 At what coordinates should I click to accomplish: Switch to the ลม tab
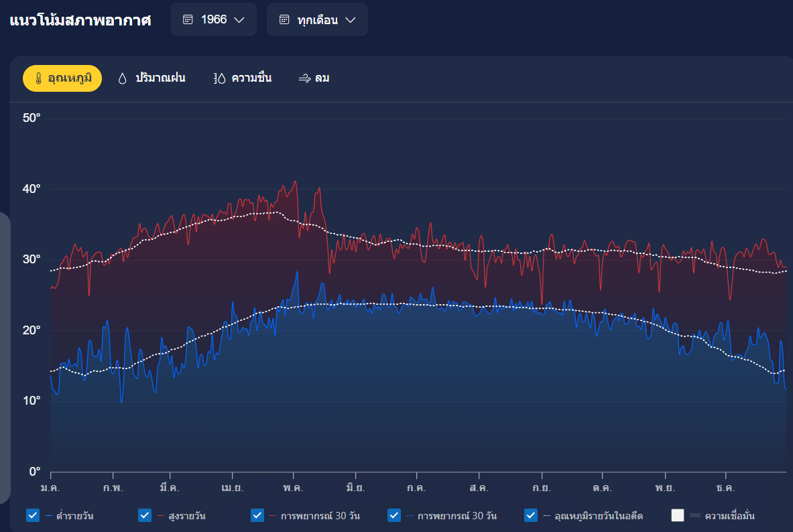pos(314,78)
